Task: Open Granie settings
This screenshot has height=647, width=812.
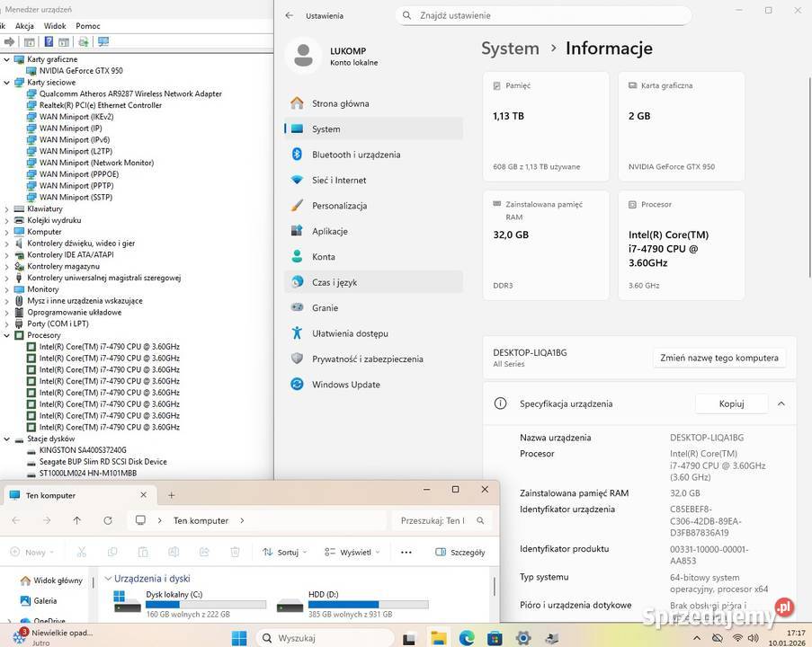Action: 373,307
